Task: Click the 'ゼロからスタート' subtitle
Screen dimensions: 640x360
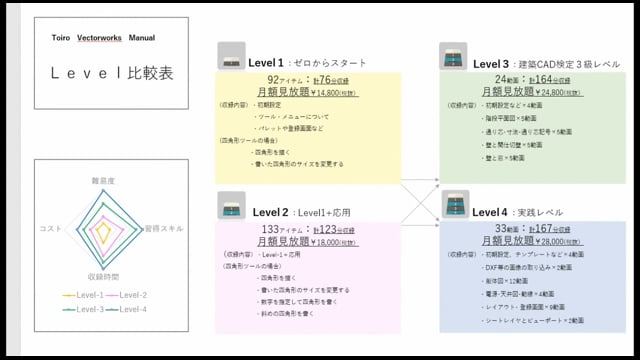Action: click(x=330, y=63)
